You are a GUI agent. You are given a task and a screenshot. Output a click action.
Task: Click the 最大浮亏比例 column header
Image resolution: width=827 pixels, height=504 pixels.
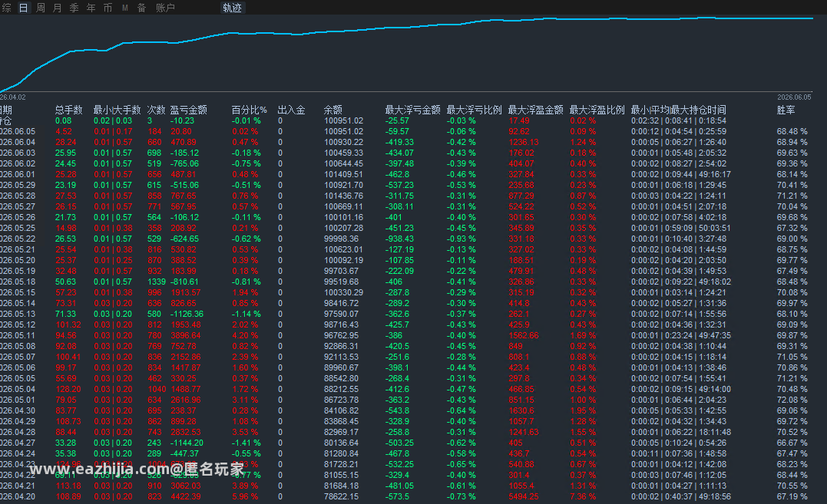tap(474, 110)
